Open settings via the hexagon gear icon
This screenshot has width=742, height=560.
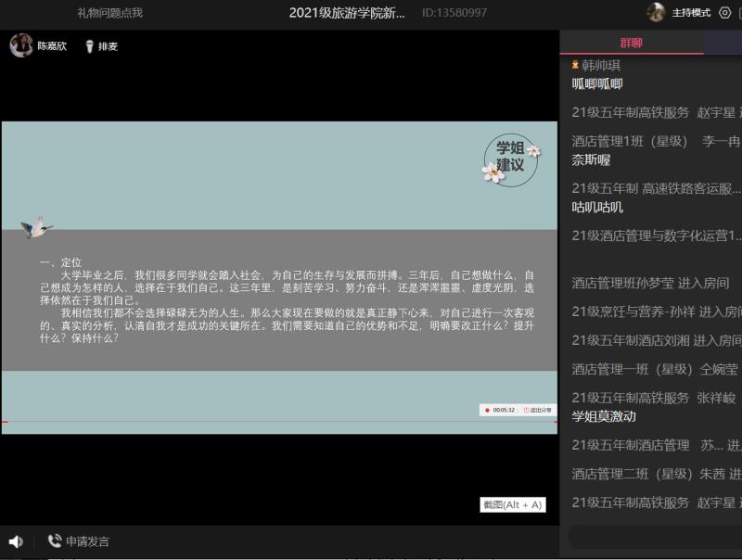click(725, 13)
